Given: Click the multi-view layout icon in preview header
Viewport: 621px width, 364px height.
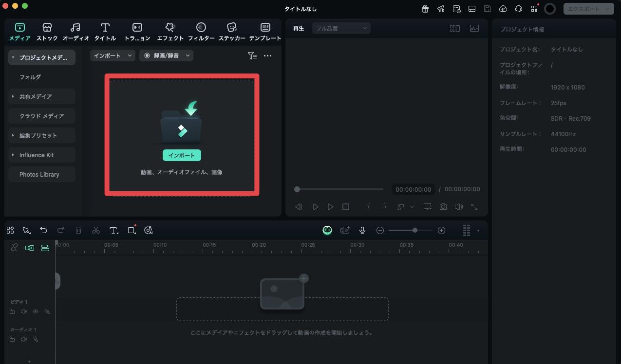Looking at the screenshot, I should pos(455,28).
